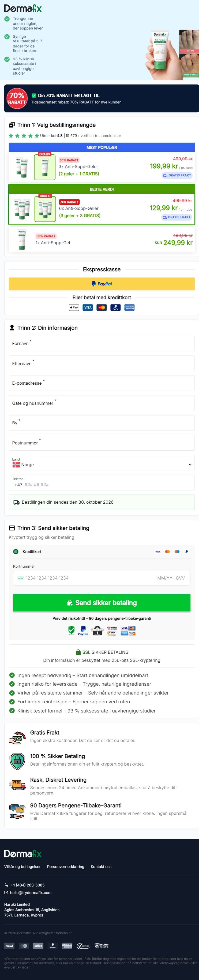Screen dimensions: 199x980
Task: Click the Apple Pay icon
Action: click(x=74, y=307)
